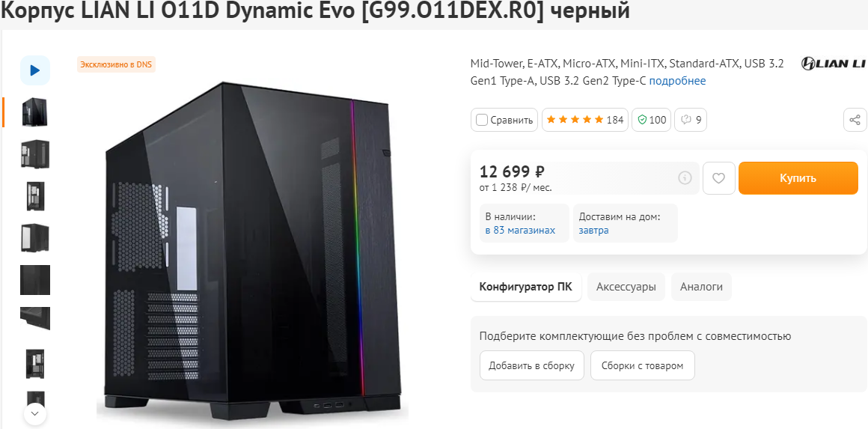Click the Добавить в сборку button

[x=531, y=366]
